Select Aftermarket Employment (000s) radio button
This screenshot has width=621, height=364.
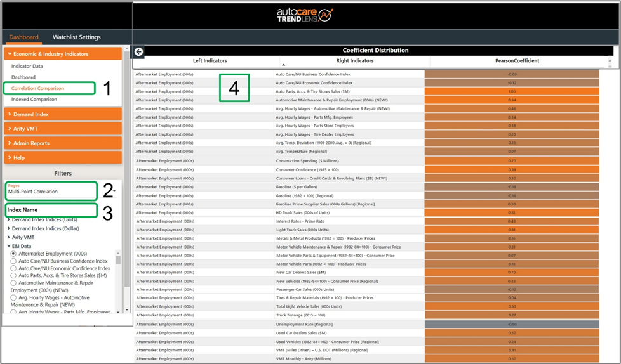pos(13,254)
